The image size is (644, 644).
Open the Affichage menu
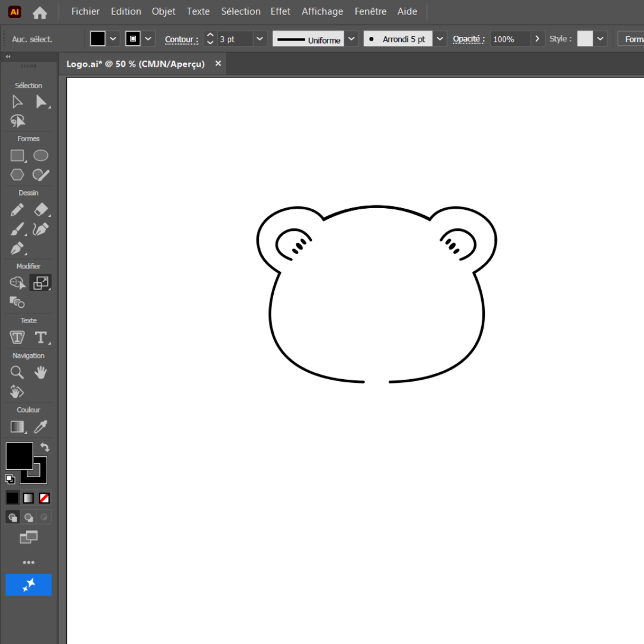[322, 11]
